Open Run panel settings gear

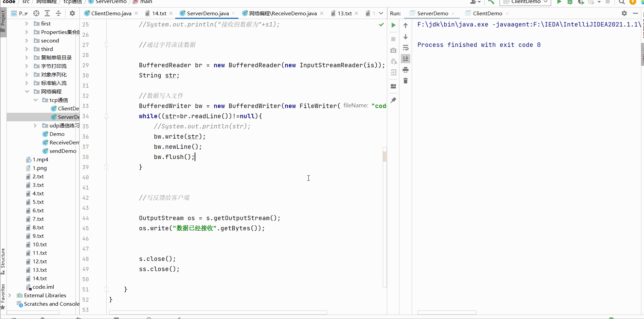click(624, 13)
